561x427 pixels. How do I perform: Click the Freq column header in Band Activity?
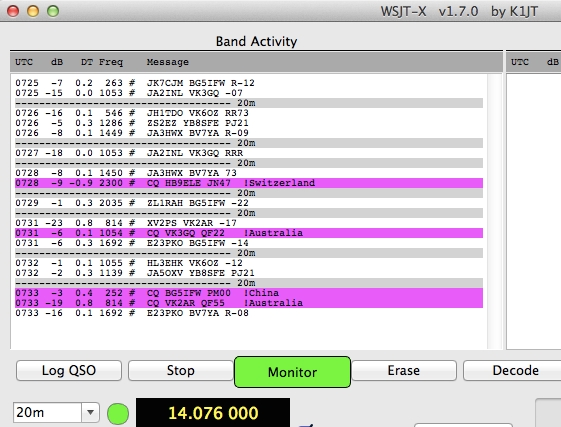point(111,62)
